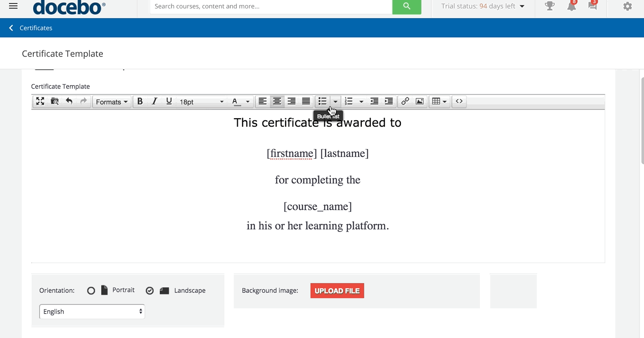Viewport: 644px width, 338px height.
Task: Toggle center alignment for text
Action: [x=277, y=101]
